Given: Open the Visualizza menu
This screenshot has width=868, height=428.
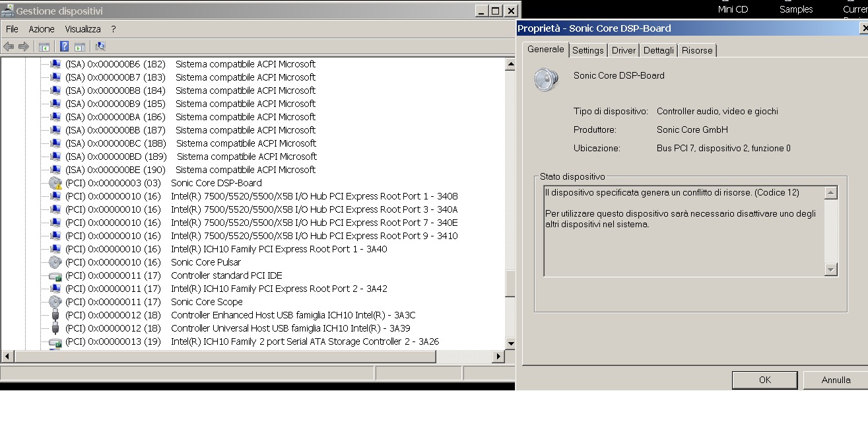Looking at the screenshot, I should click(x=83, y=29).
